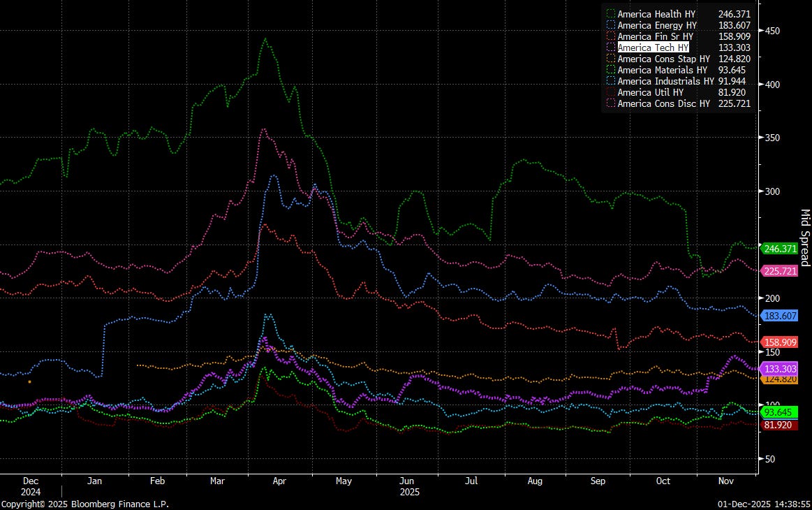Viewport: 812px width, 510px height.
Task: Click the purple 133.303 axis value tag
Action: [779, 369]
